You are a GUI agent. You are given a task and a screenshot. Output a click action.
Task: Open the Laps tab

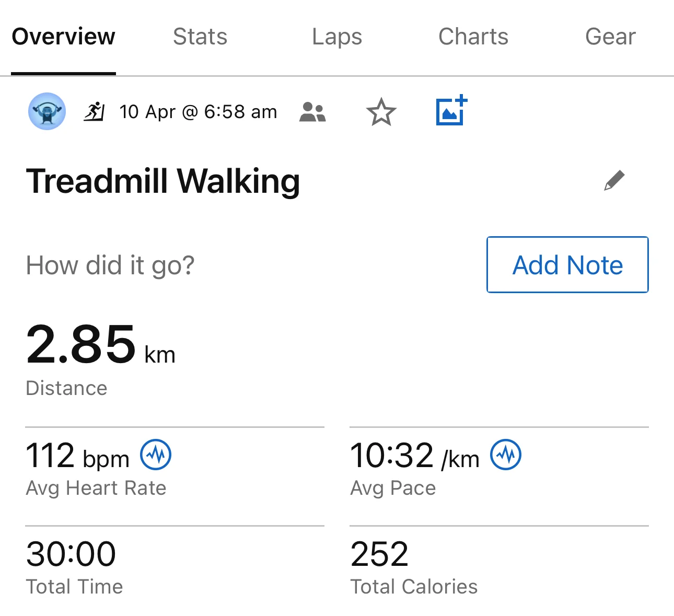(x=337, y=37)
